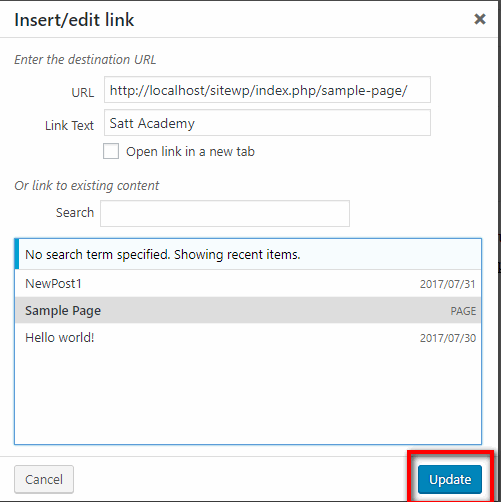The height and width of the screenshot is (502, 501).
Task: Click the URL field label
Action: pyautogui.click(x=83, y=92)
